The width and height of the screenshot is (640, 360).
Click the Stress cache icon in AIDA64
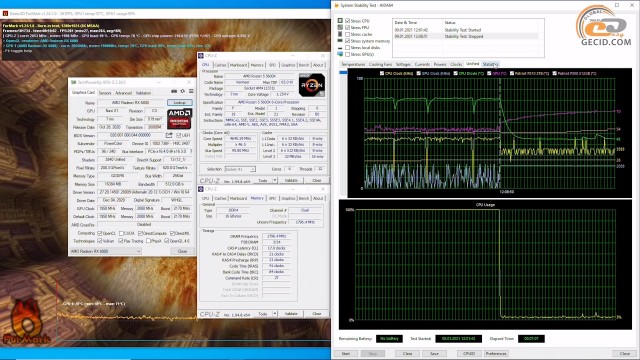coord(340,34)
